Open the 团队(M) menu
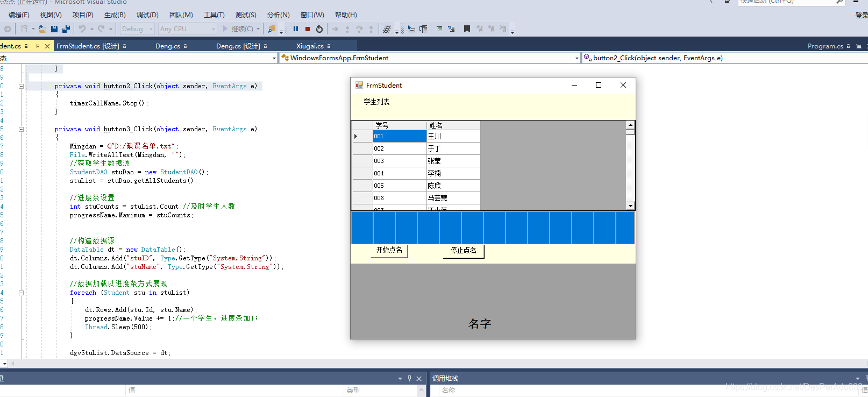This screenshot has height=397, width=868. [181, 15]
